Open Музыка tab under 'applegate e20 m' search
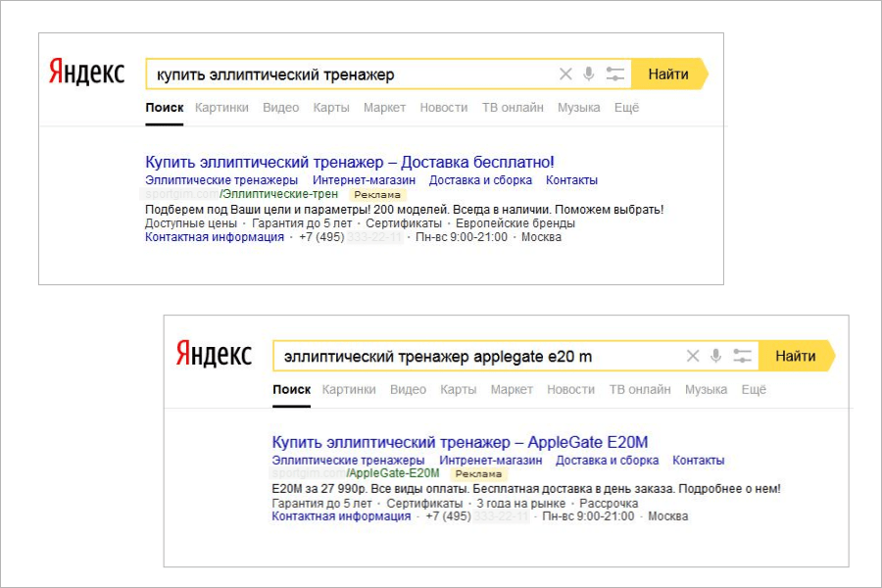Viewport: 882px width, 588px height. [x=706, y=389]
